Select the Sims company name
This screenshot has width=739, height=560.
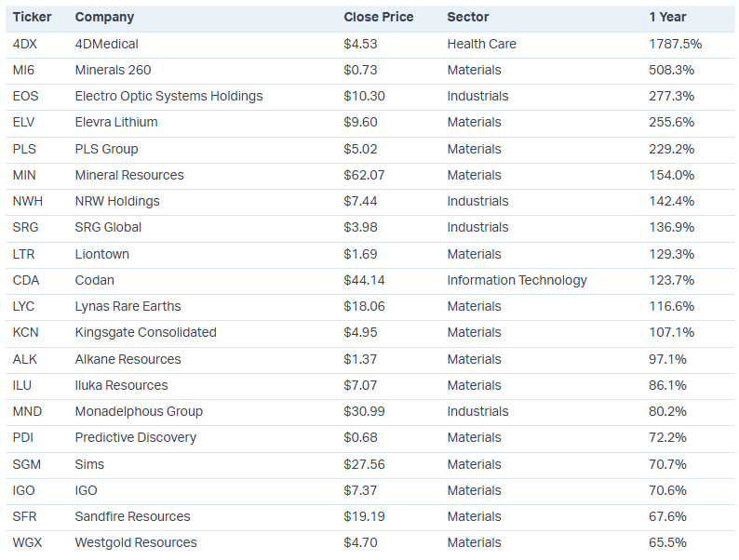[x=89, y=464]
